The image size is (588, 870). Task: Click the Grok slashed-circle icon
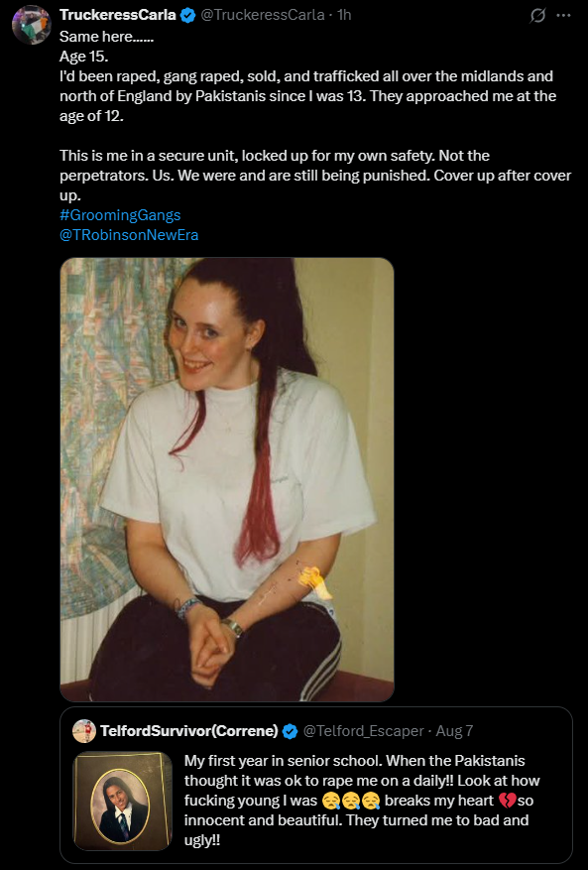coord(537,16)
